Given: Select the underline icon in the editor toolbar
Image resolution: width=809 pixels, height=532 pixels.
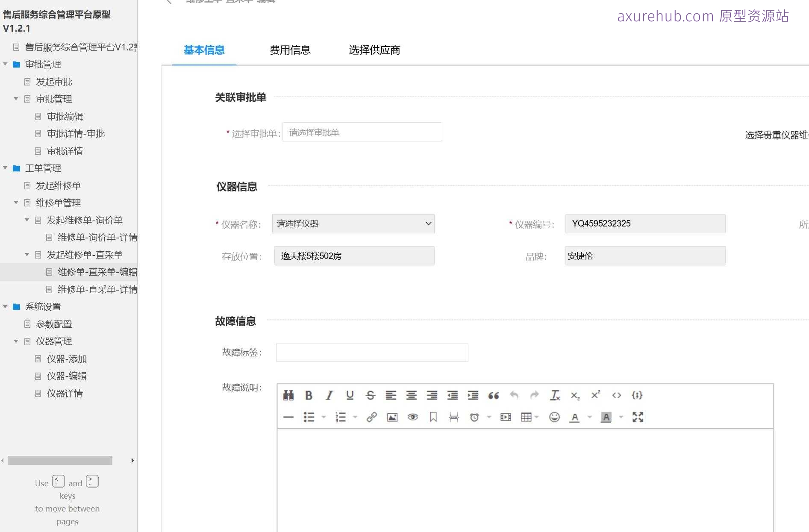Looking at the screenshot, I should 350,395.
